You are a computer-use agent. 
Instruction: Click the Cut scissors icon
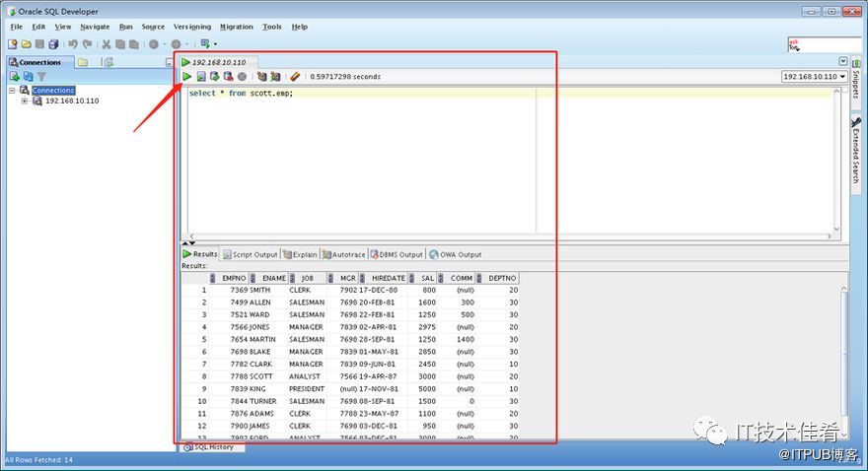click(x=107, y=43)
